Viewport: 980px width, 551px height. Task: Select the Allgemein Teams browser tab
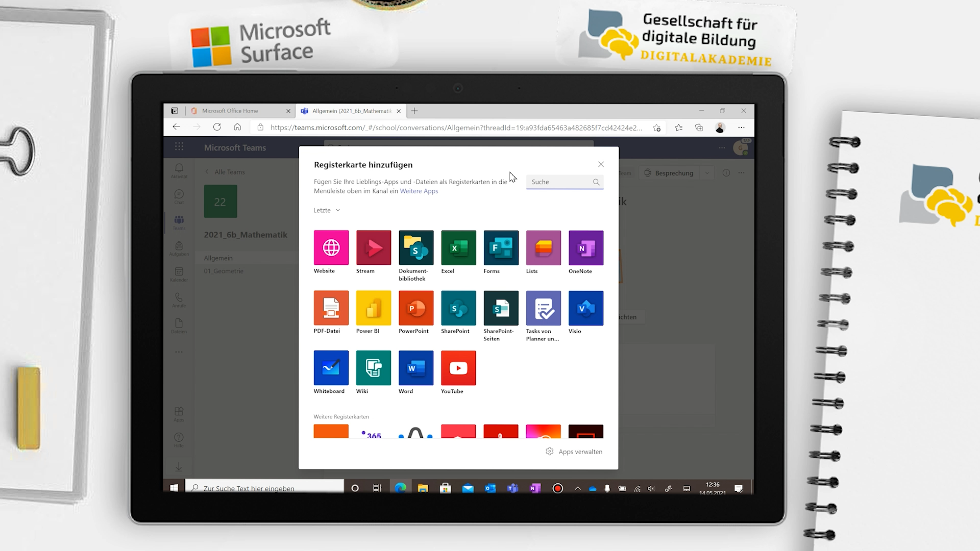pyautogui.click(x=351, y=111)
